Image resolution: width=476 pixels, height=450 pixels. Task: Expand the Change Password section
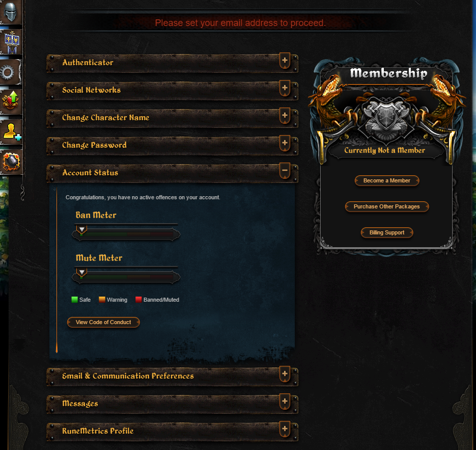point(285,143)
